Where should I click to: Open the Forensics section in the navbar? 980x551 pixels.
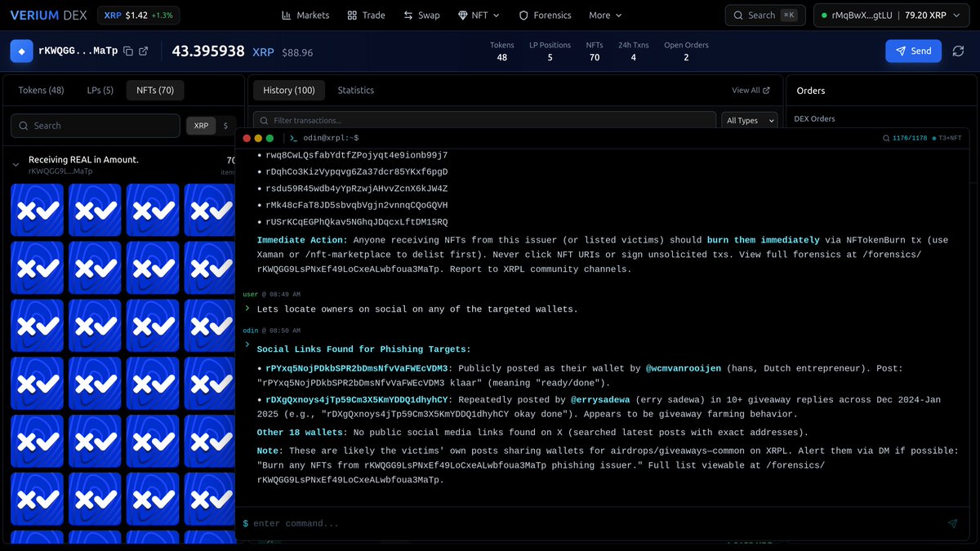545,15
